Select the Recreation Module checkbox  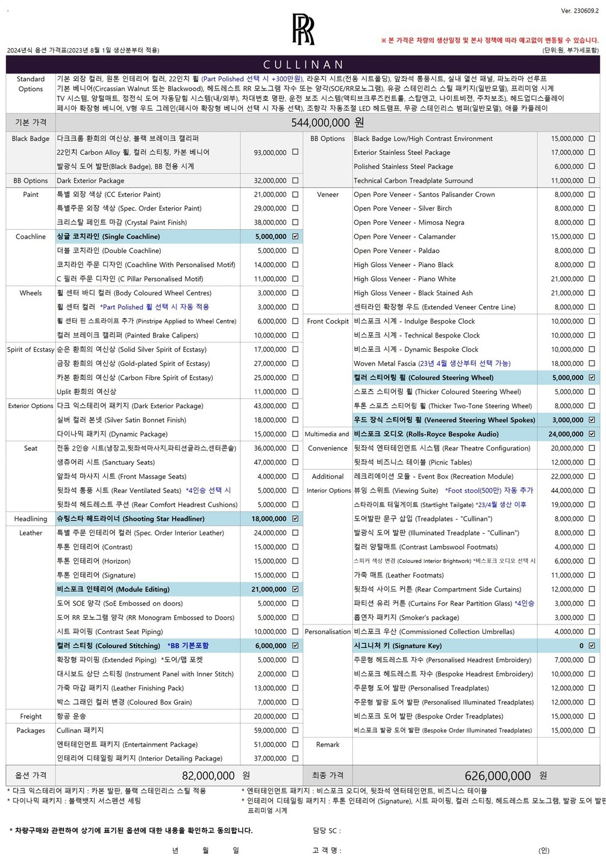(592, 476)
